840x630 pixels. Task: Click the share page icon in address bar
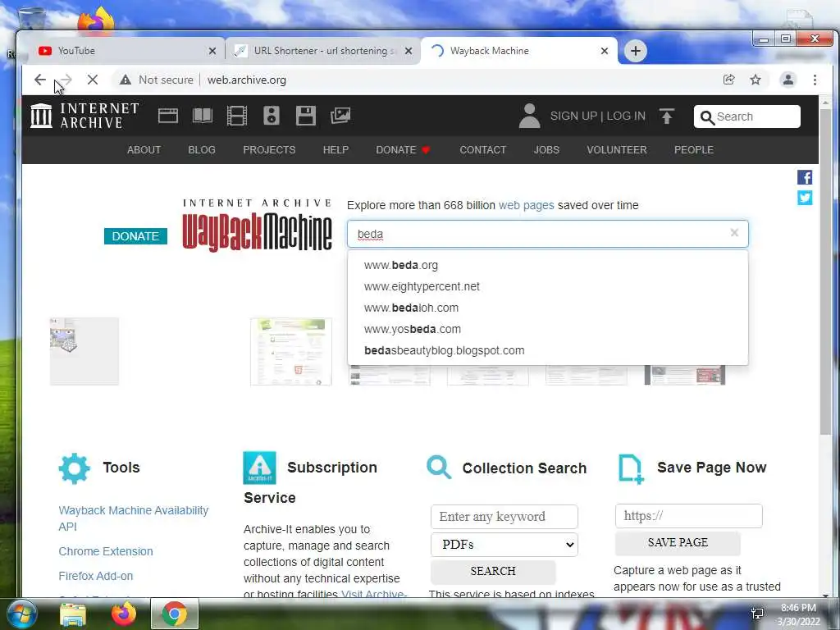click(728, 80)
